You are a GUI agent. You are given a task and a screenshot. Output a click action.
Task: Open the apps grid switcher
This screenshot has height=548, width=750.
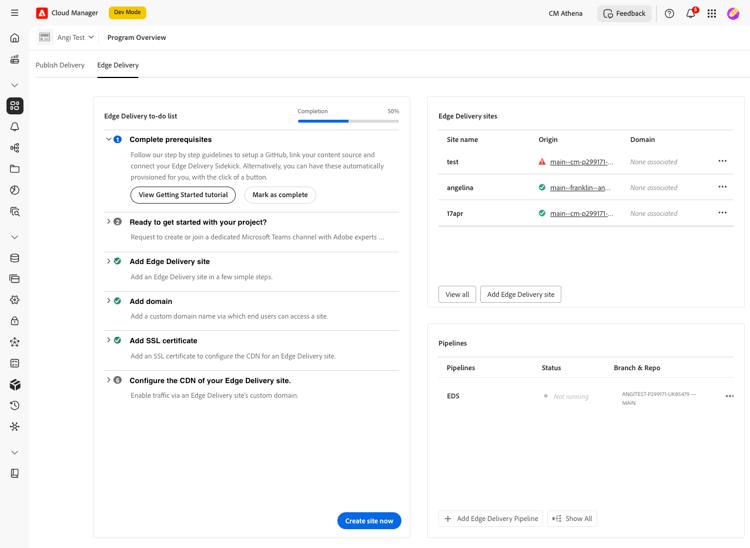(x=712, y=13)
